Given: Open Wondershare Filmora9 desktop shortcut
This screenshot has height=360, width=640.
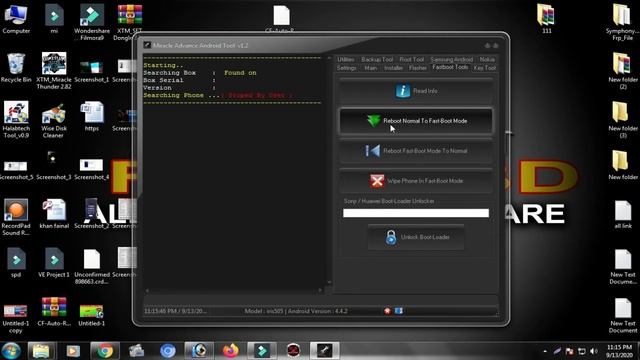Looking at the screenshot, I should coord(92,22).
